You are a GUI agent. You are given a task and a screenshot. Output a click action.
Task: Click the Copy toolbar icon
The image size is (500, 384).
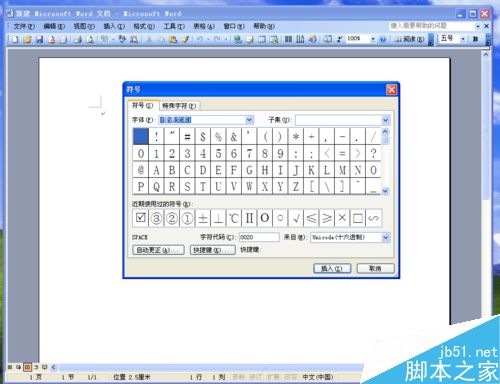[x=161, y=39]
